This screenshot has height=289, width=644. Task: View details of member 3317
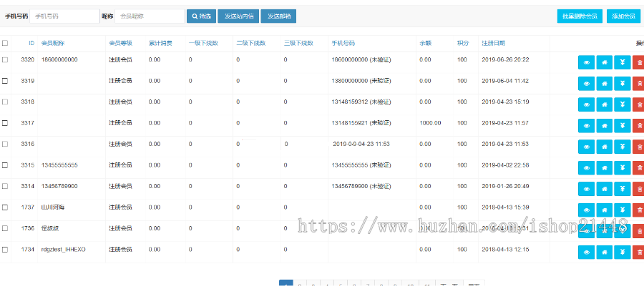[586, 126]
